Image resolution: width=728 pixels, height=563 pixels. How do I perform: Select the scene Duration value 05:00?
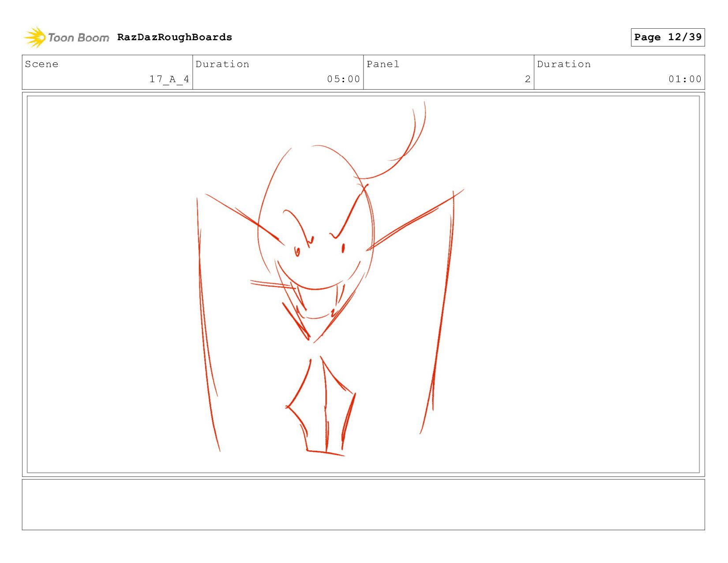click(343, 79)
